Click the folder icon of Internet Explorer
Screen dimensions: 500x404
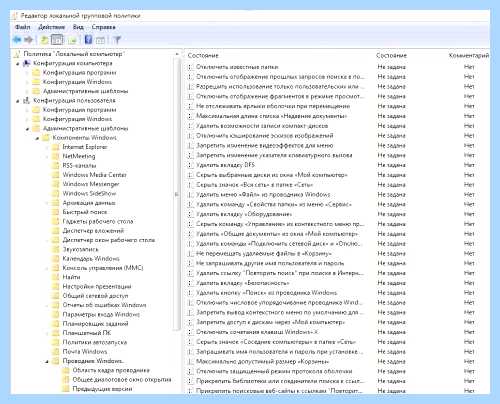click(x=56, y=147)
